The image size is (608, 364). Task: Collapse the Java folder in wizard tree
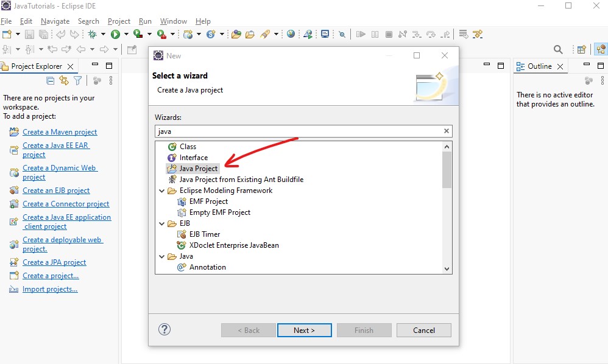click(161, 256)
